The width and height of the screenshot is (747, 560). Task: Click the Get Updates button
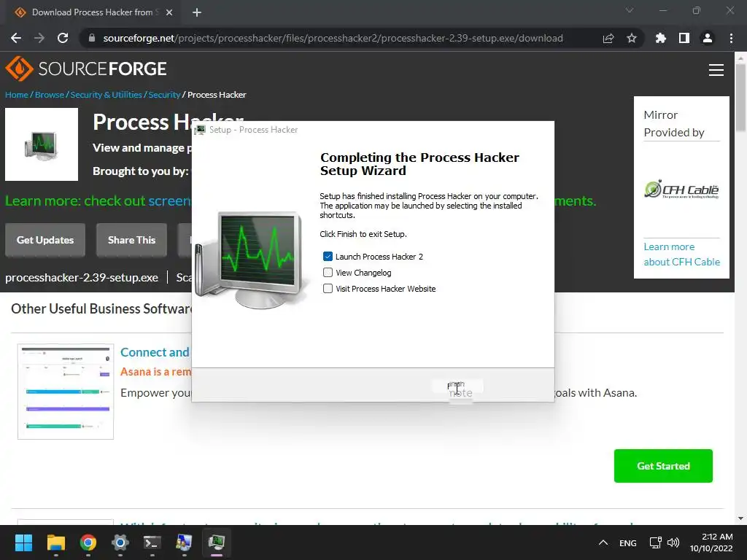45,240
